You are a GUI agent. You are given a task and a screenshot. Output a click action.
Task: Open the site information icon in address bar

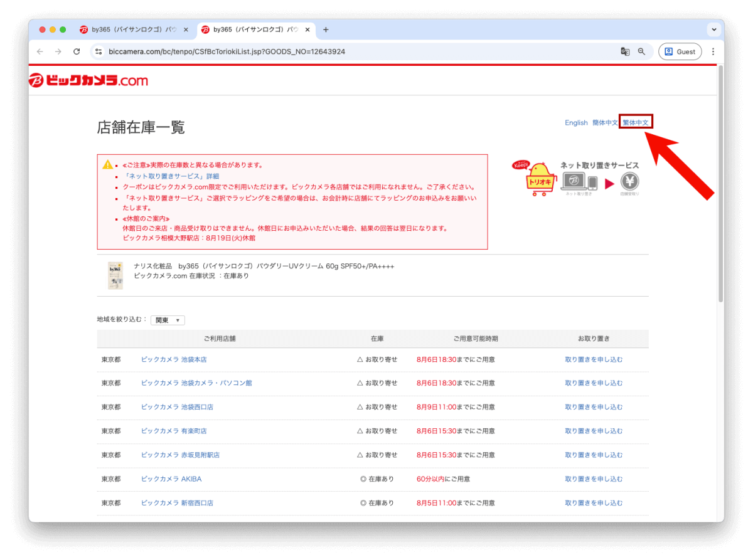pos(98,51)
